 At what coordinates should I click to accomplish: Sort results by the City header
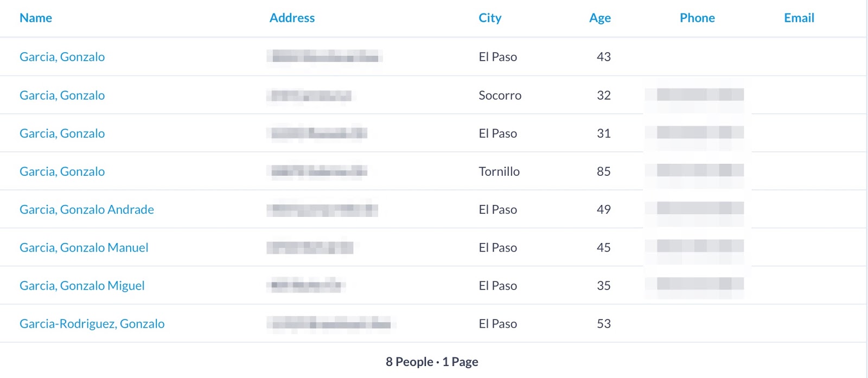click(x=490, y=18)
